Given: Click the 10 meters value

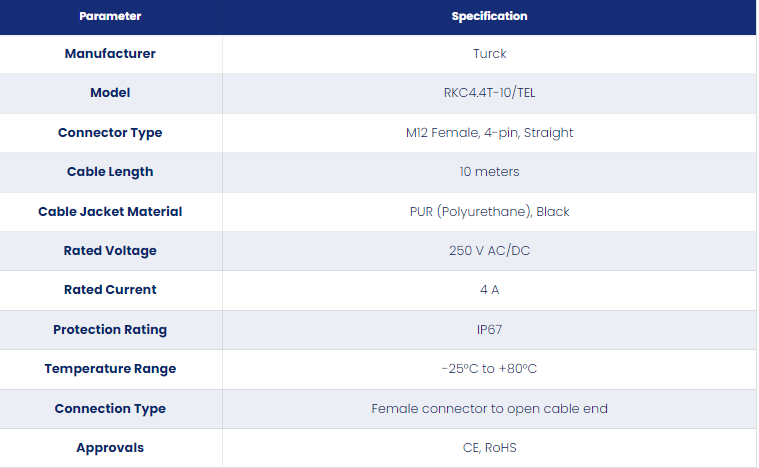Looking at the screenshot, I should (489, 171).
